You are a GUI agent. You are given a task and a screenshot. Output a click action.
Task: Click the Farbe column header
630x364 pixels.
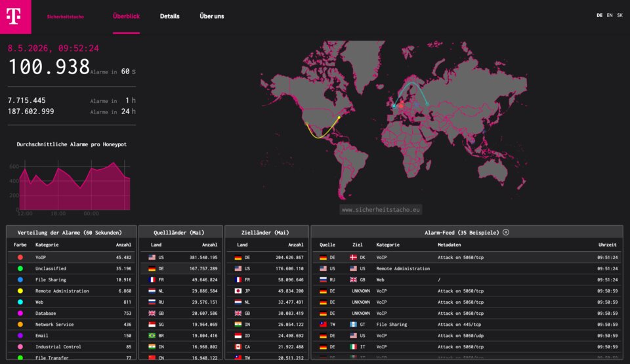[20, 245]
